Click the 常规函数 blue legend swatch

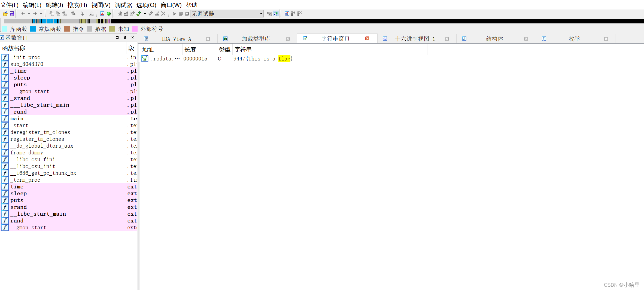(x=33, y=29)
